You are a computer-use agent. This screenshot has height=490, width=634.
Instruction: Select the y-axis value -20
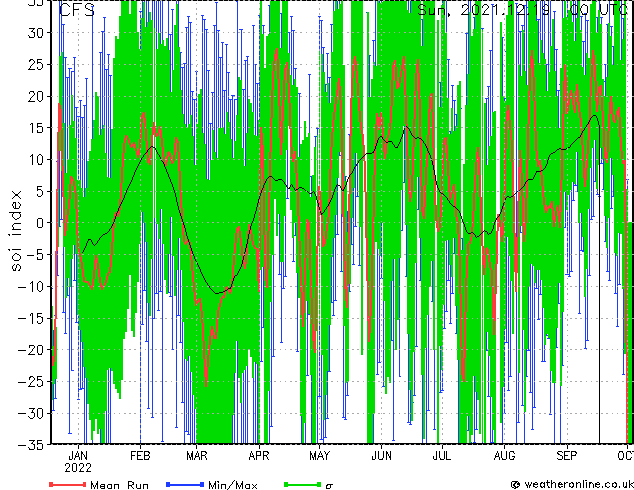coord(31,350)
